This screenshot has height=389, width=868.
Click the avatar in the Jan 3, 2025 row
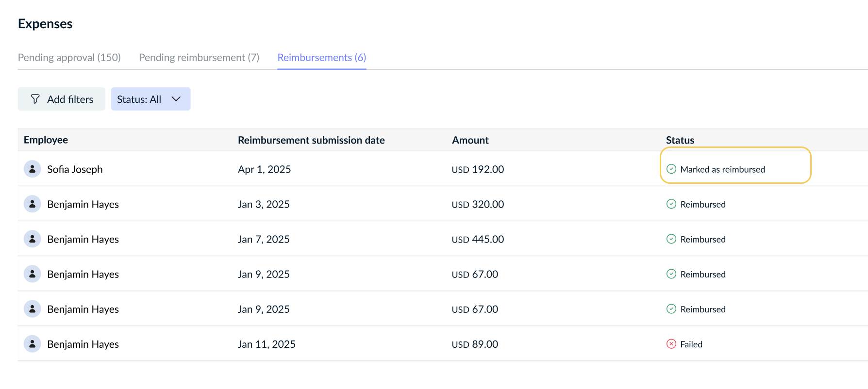32,204
